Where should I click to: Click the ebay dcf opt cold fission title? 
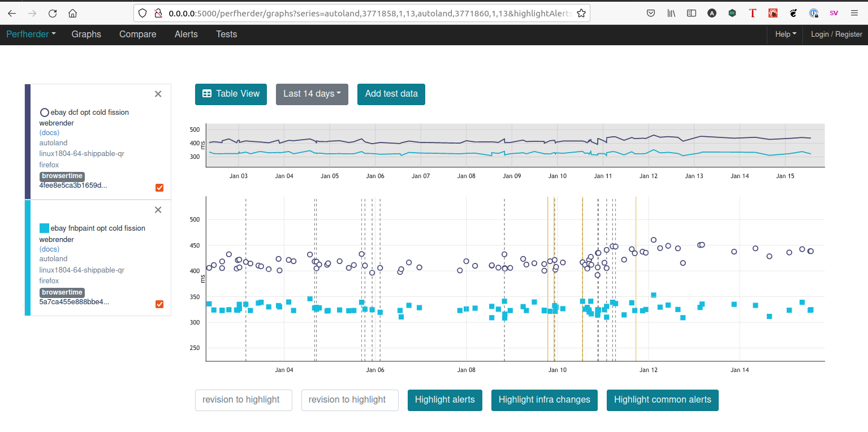(85, 118)
